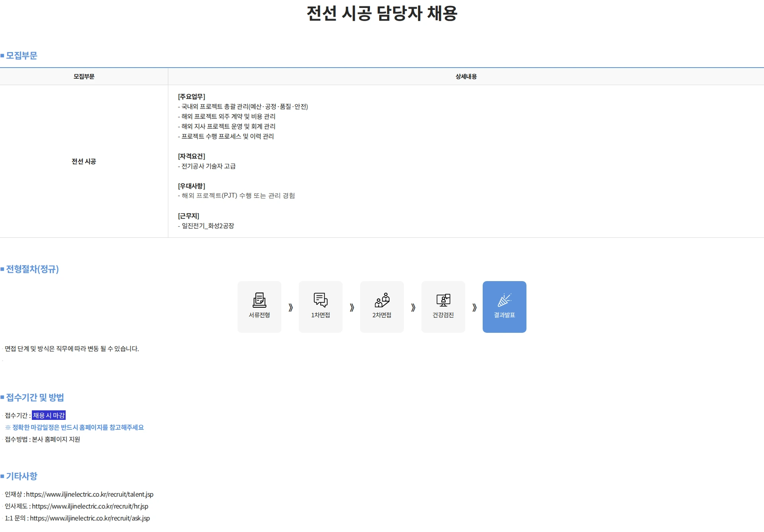The height and width of the screenshot is (532, 764).
Task: Click the line 해외 지사 프로젝트 운영 및 회계 관리
Action: pos(227,126)
